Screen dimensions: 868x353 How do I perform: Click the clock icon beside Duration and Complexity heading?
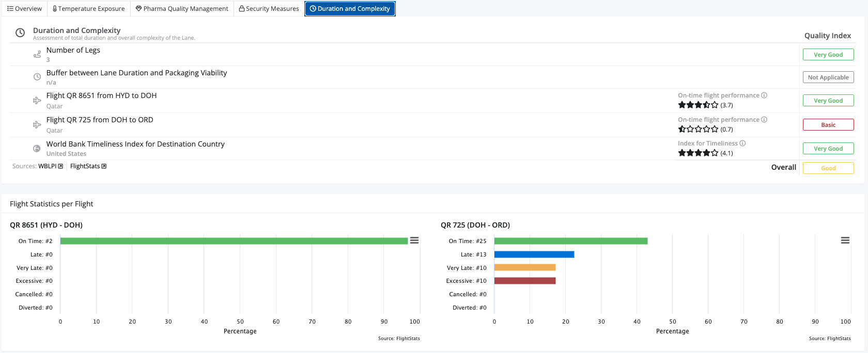20,33
